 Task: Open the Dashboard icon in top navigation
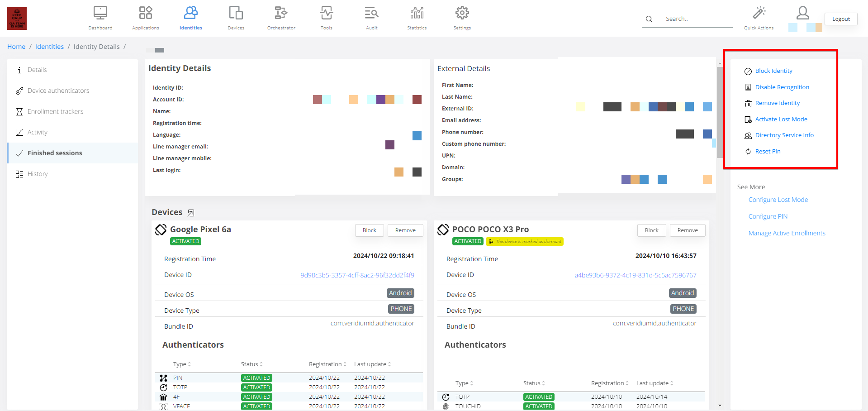point(100,13)
